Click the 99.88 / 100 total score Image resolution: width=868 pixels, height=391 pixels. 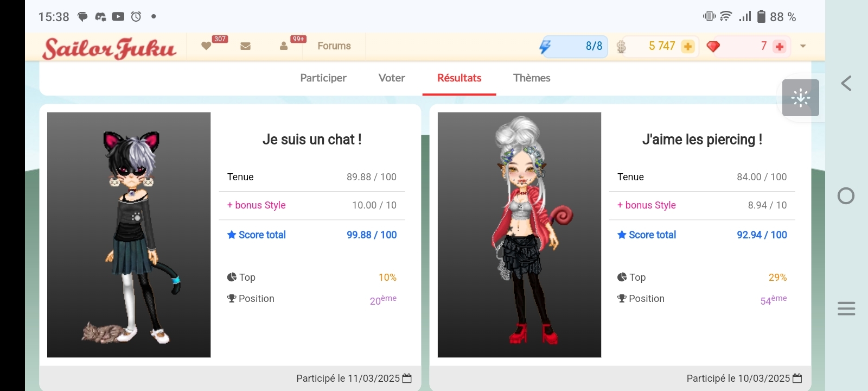[x=372, y=235]
